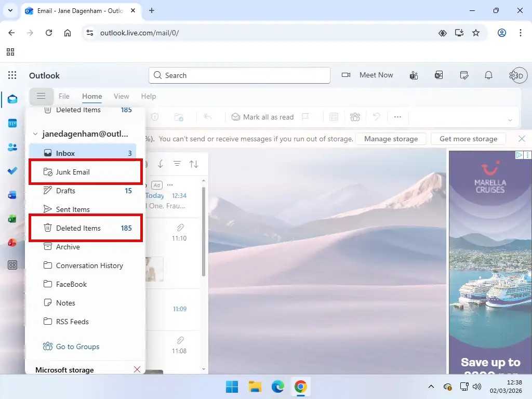Click the Get more storage button
This screenshot has height=399, width=532.
468,139
